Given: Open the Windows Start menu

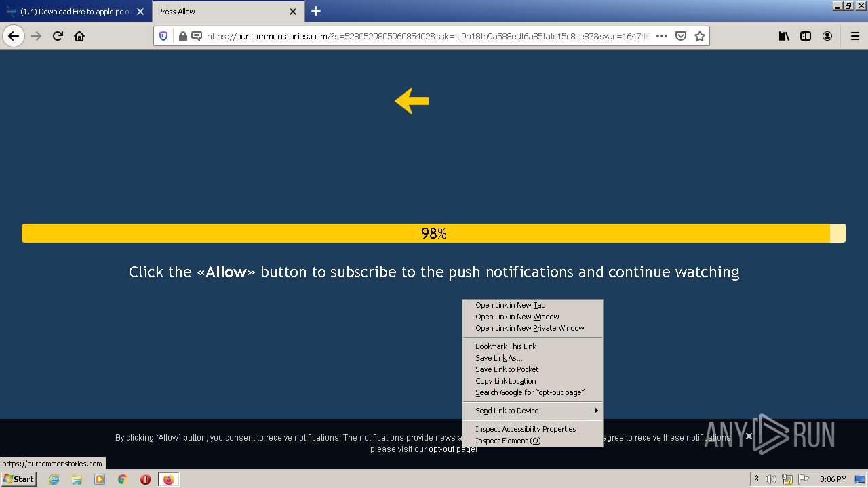Looking at the screenshot, I should pos(19,479).
